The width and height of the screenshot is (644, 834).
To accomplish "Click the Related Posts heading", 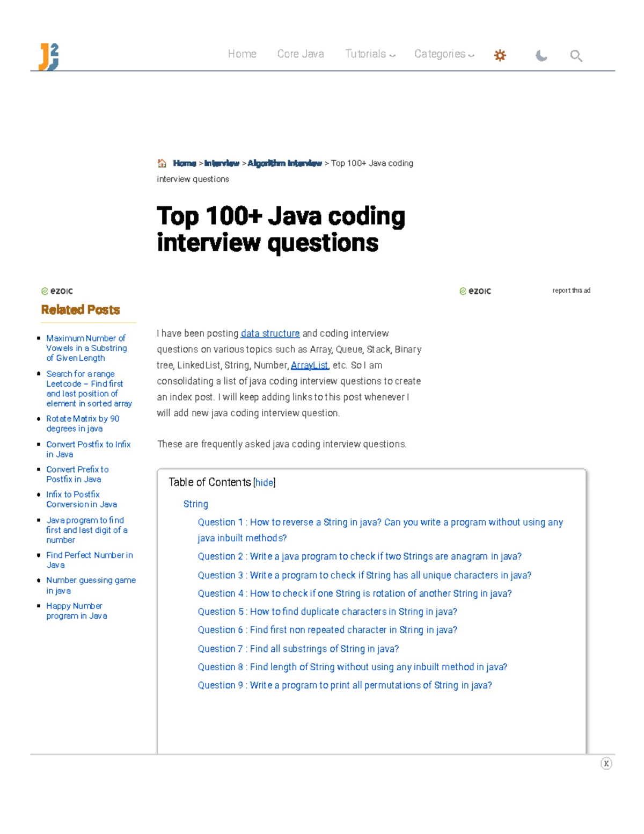I will coord(80,310).
